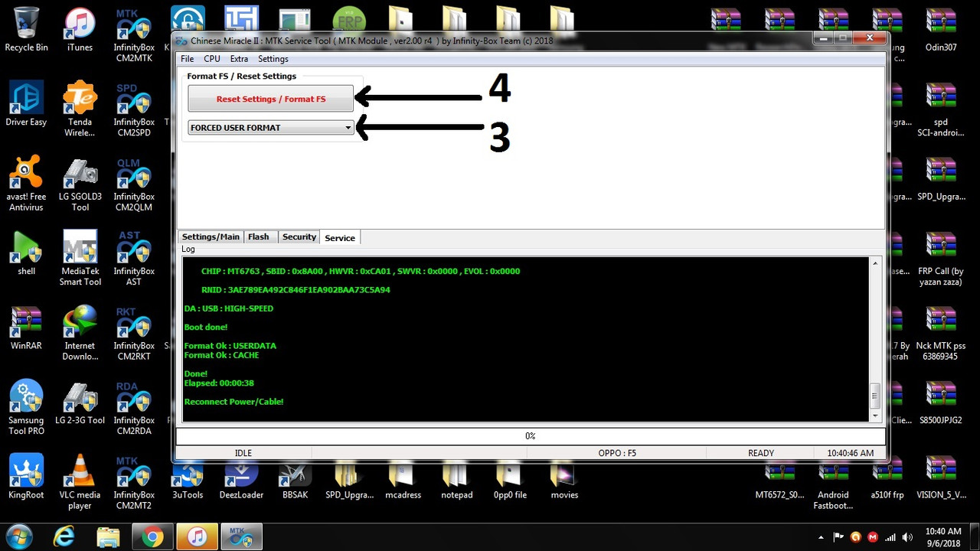
Task: Open the Recycle Bin desktop icon
Action: coord(26,31)
